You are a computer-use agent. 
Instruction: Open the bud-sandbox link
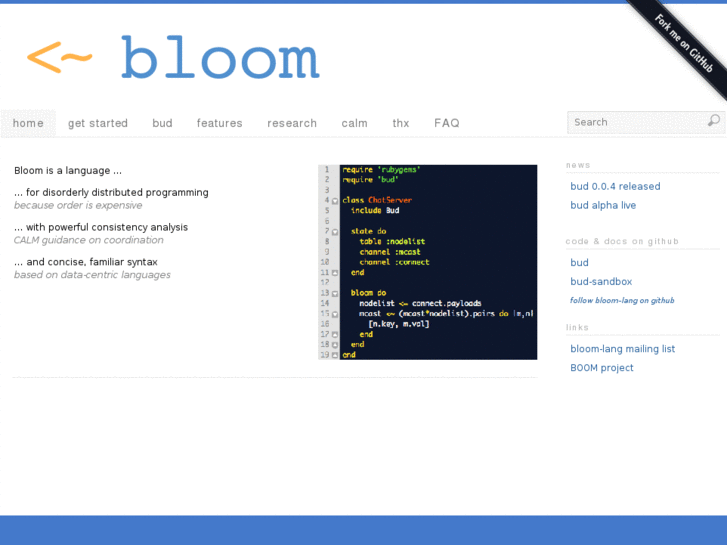click(601, 282)
